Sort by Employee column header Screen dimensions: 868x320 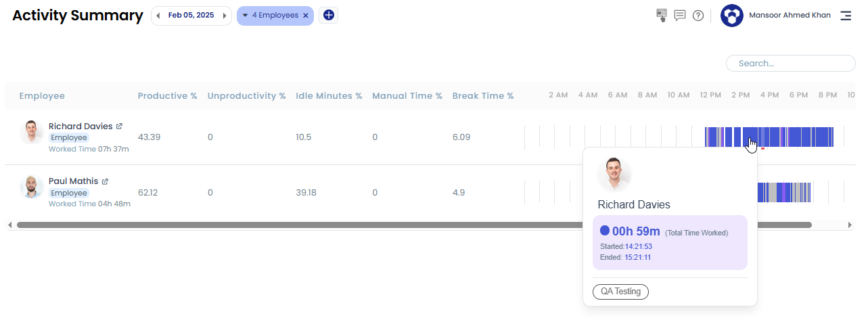coord(42,96)
